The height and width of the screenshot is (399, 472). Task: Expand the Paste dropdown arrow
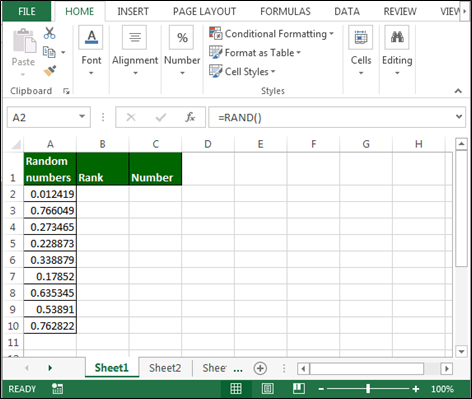[x=23, y=74]
